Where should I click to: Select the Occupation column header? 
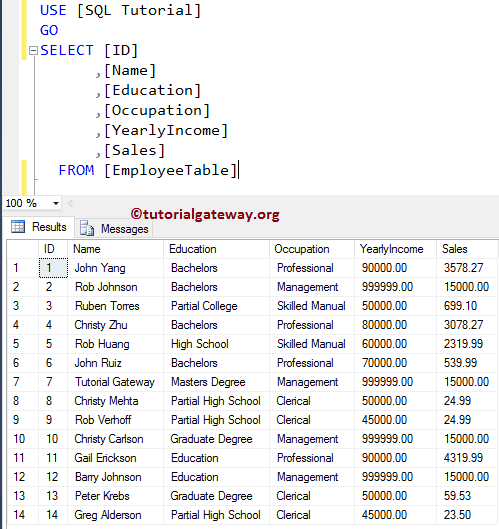(312, 249)
